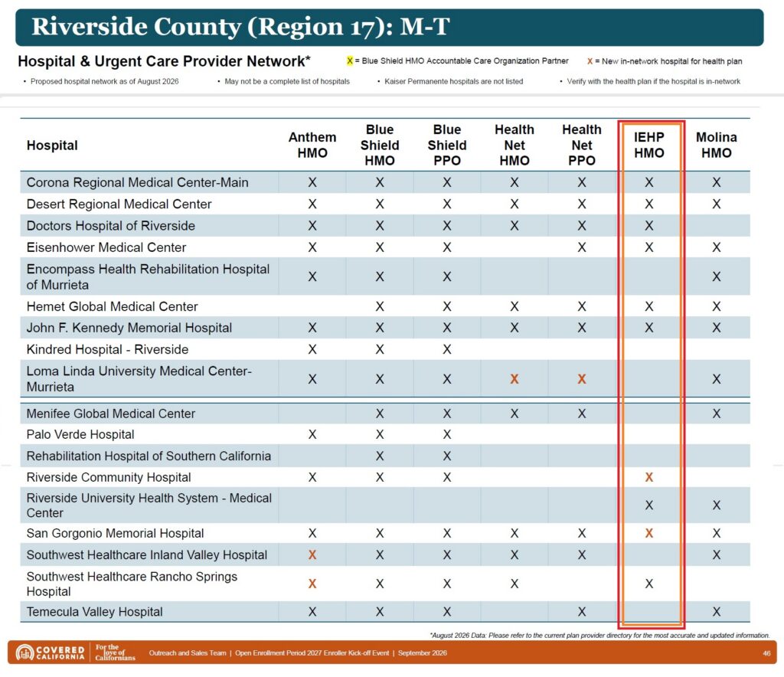Click 'New in-network hospital for health plan' legend

click(672, 61)
